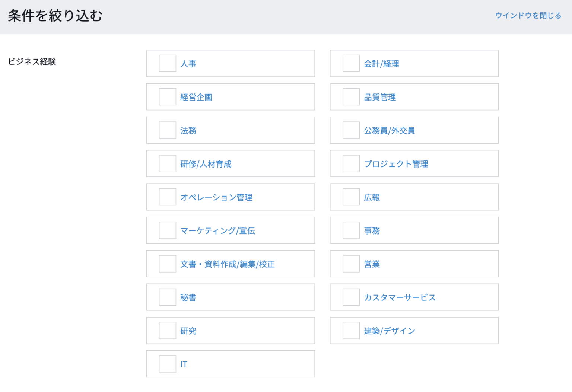Check the 法務 option box
This screenshot has width=572, height=392.
point(167,130)
